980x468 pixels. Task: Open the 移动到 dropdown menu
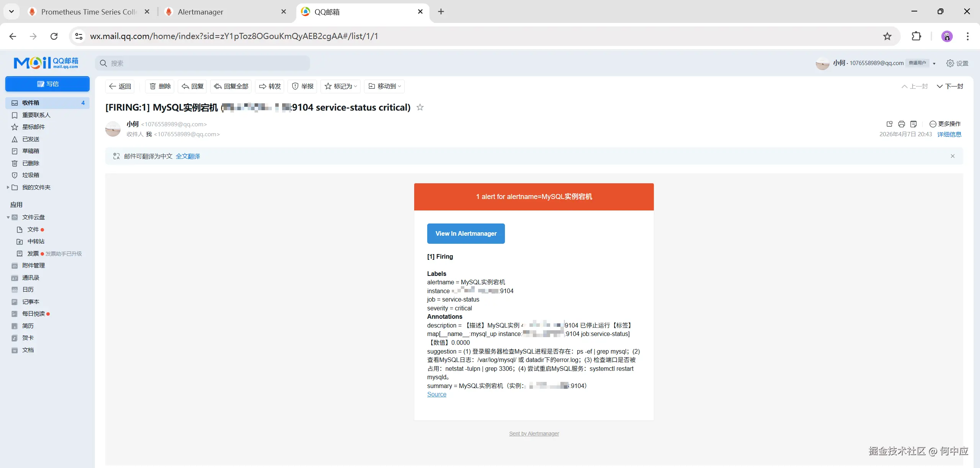384,86
